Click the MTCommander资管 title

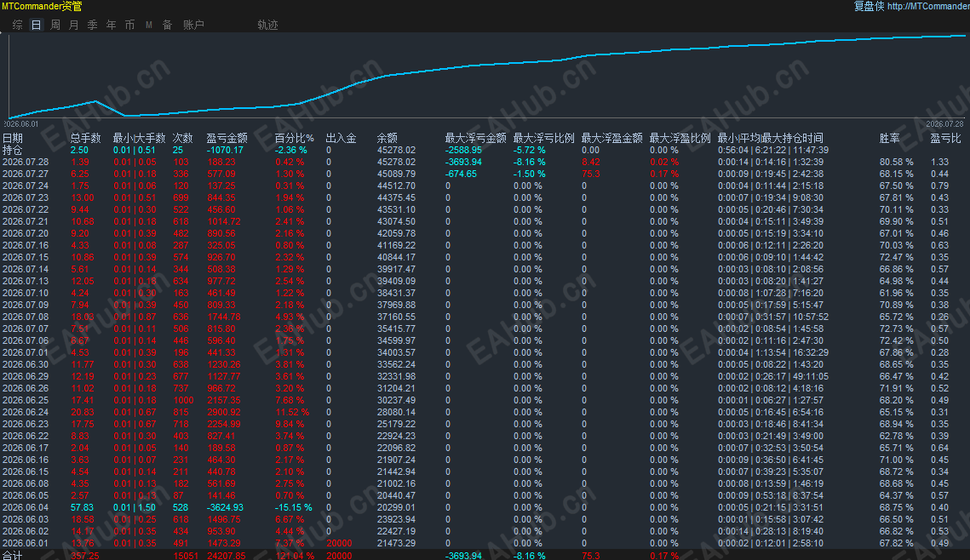tap(42, 6)
